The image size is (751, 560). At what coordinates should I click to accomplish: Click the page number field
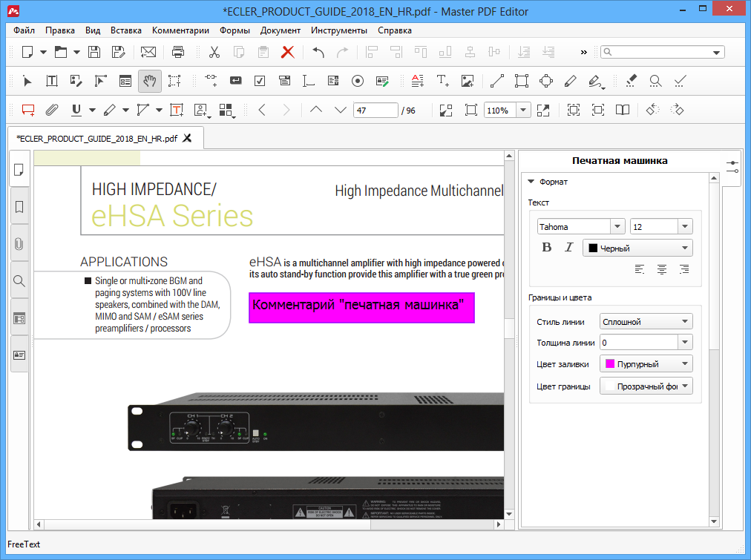[x=375, y=111]
